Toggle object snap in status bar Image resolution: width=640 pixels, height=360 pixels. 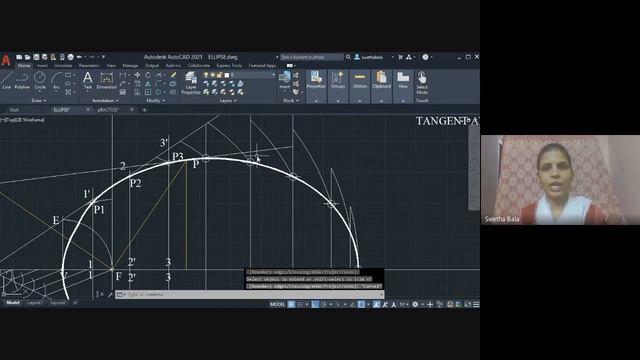click(361, 304)
